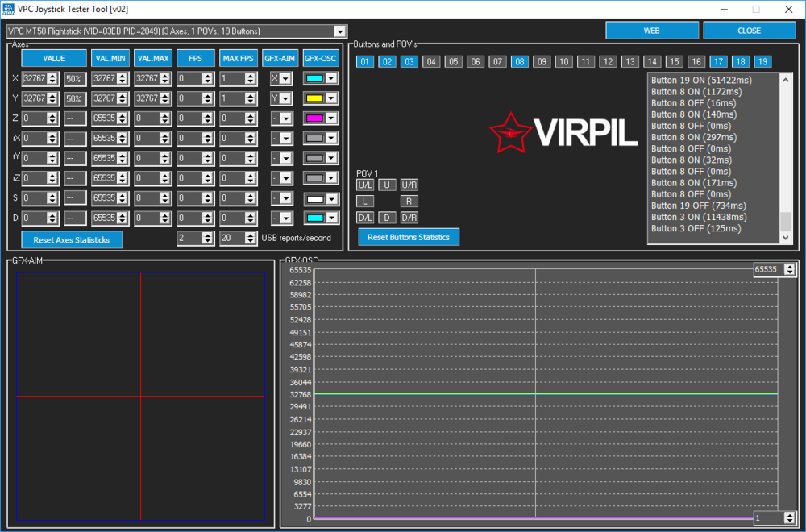The image size is (806, 532).
Task: Select log entry 'Button 3 ON (11438ms)'
Action: click(699, 217)
